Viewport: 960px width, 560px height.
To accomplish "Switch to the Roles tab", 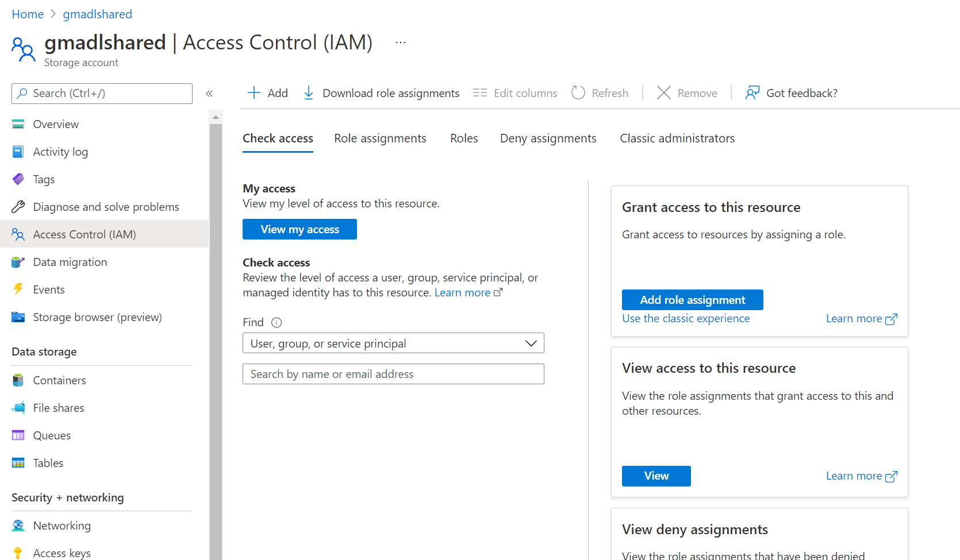I will pyautogui.click(x=464, y=138).
